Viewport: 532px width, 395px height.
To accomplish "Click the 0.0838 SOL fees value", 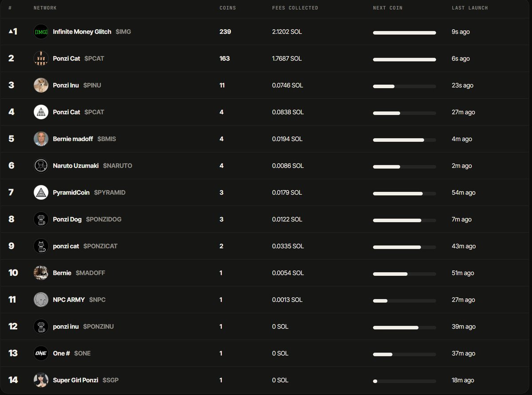I will point(288,112).
